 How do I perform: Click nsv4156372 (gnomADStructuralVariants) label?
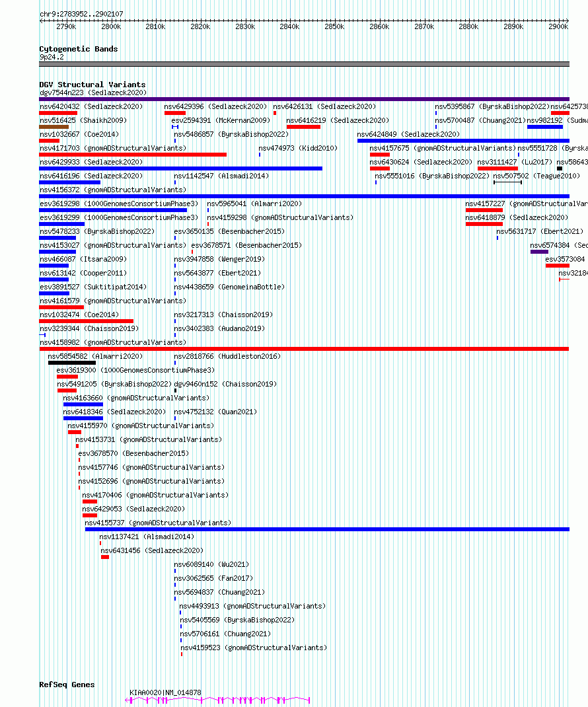pos(113,190)
